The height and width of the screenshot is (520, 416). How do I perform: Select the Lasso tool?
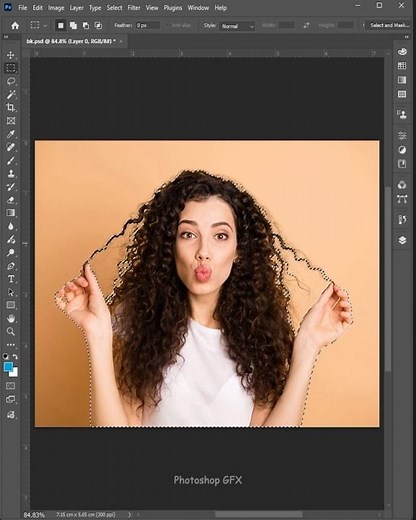[11, 81]
